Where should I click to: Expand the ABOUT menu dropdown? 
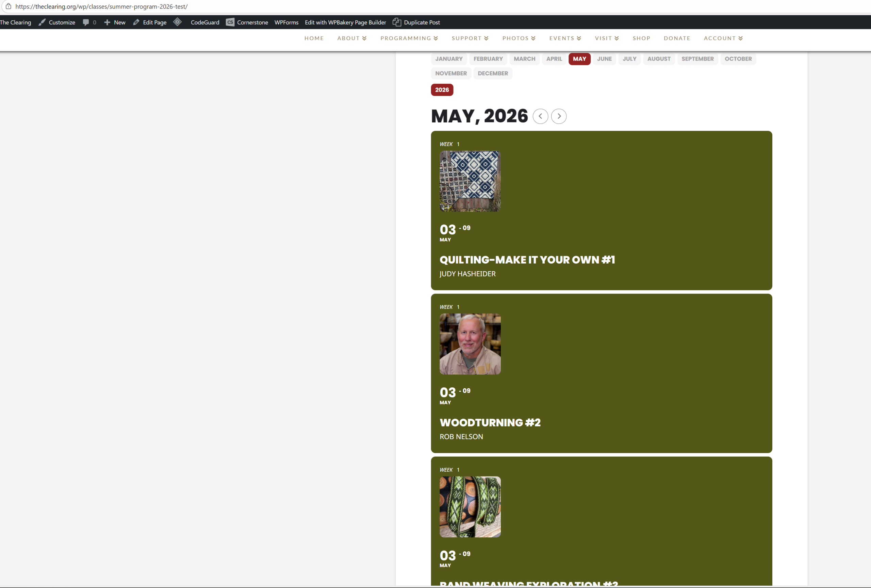click(351, 38)
